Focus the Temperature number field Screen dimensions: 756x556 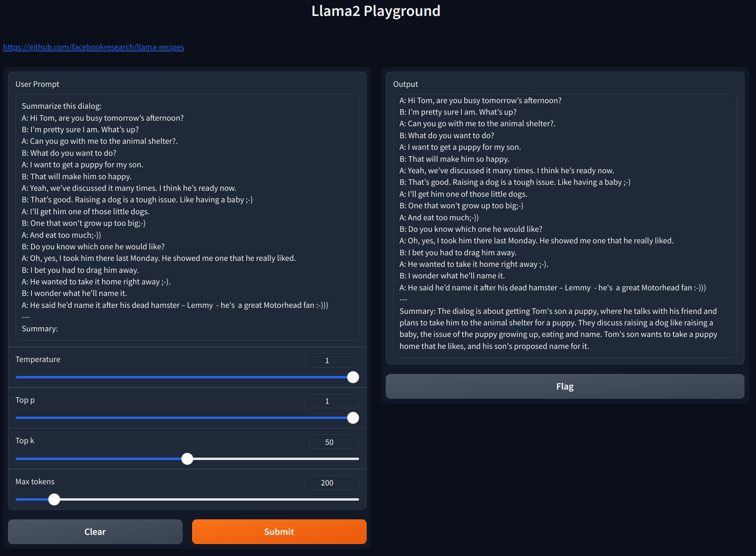[332, 360]
